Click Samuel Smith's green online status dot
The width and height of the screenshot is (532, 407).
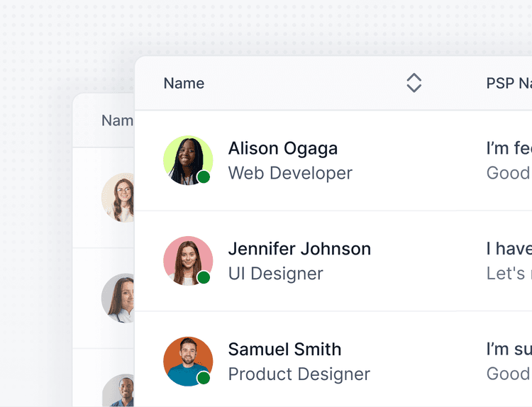tap(204, 378)
